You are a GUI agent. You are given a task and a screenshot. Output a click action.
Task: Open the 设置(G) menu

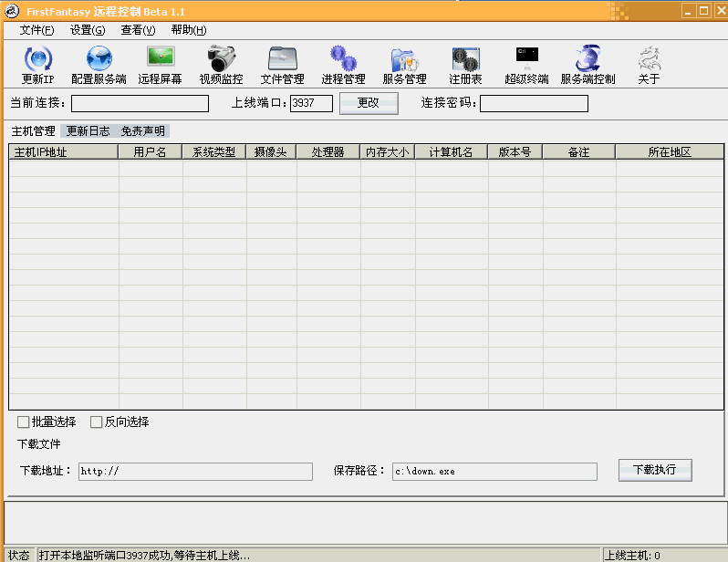pos(88,30)
